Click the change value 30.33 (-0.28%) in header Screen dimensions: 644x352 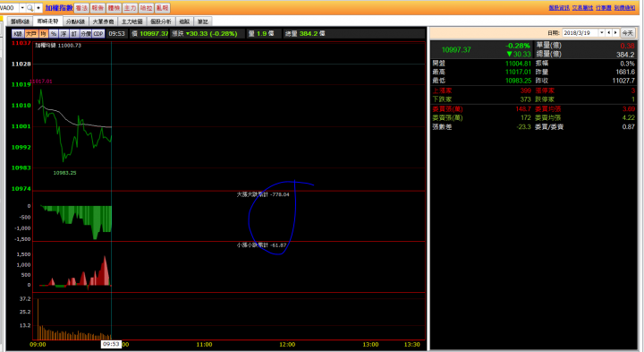tap(211, 34)
